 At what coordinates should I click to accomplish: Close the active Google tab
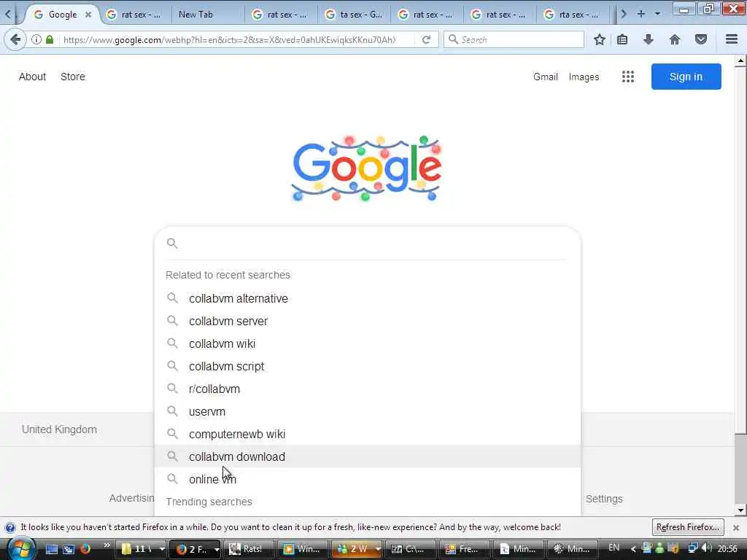(x=88, y=15)
